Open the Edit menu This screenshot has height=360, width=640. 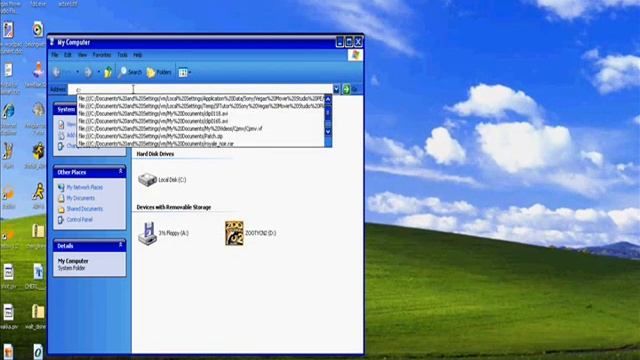click(x=68, y=55)
